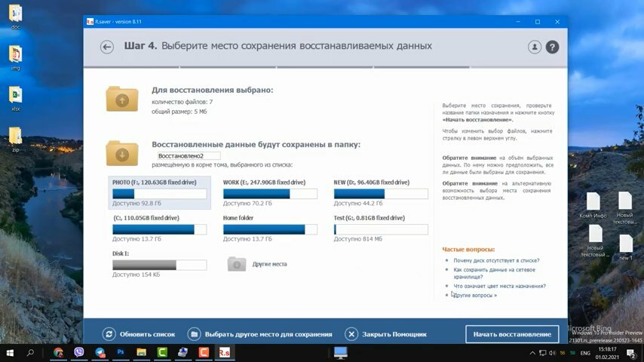The image size is (644, 362).
Task: Open the doc file on desktop
Action: point(16,17)
